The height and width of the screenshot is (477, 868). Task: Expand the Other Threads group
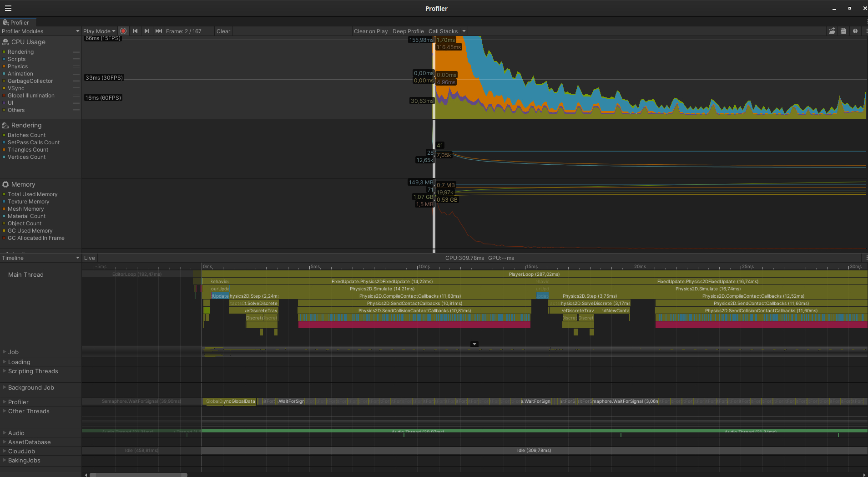[x=5, y=411]
